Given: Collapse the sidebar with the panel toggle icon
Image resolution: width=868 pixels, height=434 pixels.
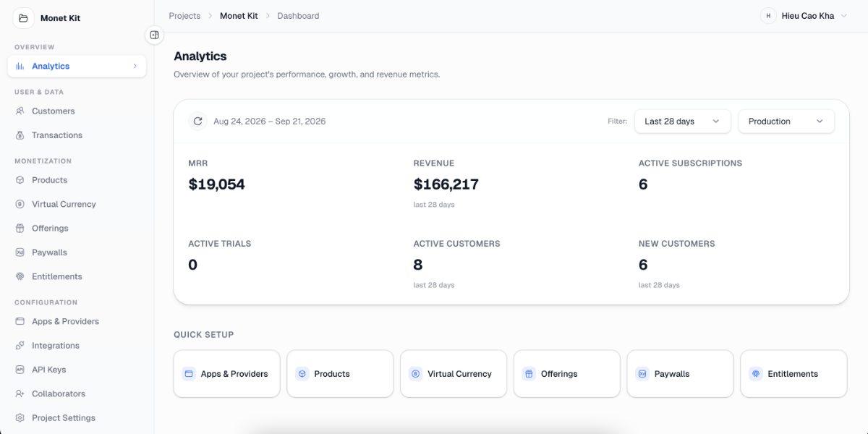Looking at the screenshot, I should coord(154,35).
